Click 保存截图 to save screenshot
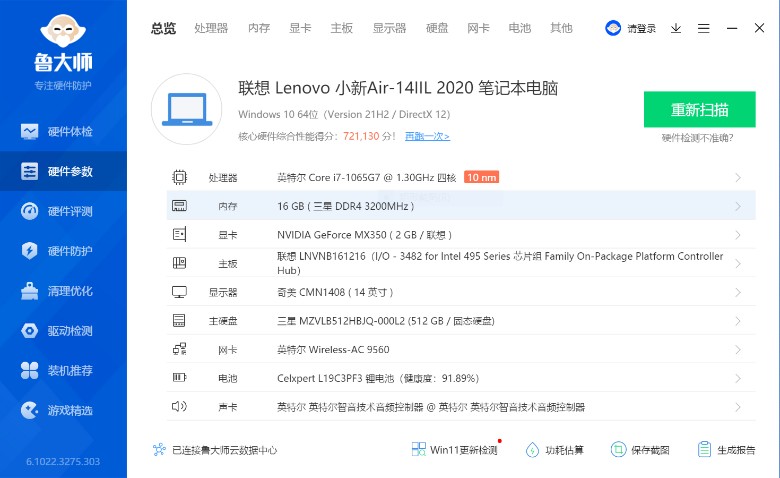Viewport: 780px width, 478px height. coord(640,450)
